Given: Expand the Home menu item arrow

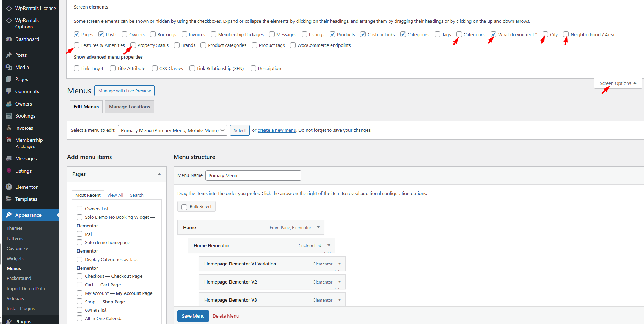Looking at the screenshot, I should [x=318, y=227].
